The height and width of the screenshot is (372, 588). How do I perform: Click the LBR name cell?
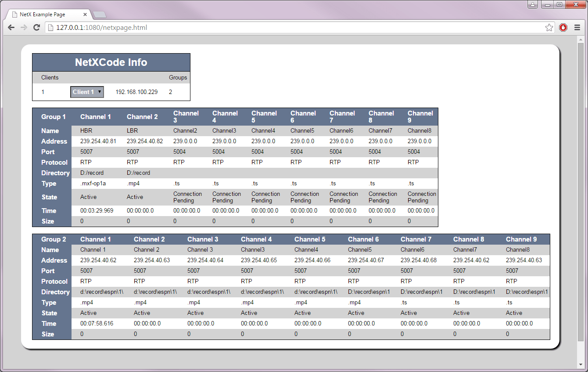[x=133, y=131]
